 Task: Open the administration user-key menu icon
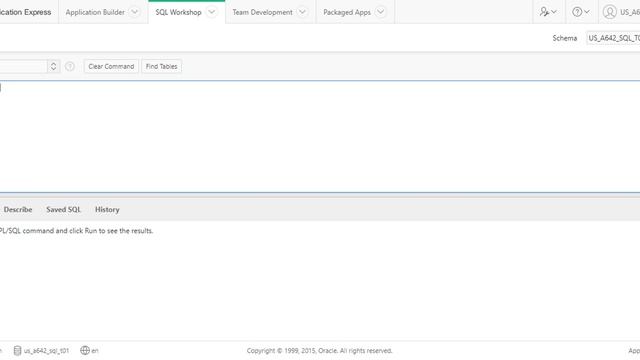coord(548,12)
